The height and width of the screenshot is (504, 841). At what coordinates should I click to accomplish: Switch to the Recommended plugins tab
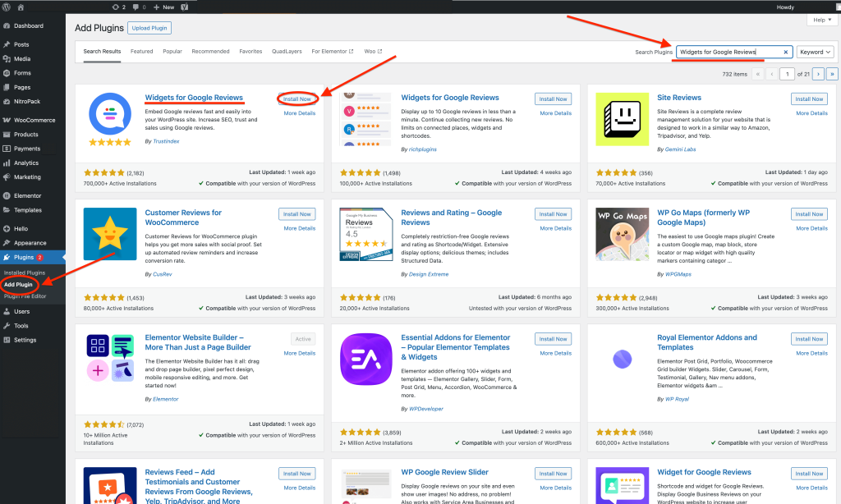pyautogui.click(x=210, y=52)
